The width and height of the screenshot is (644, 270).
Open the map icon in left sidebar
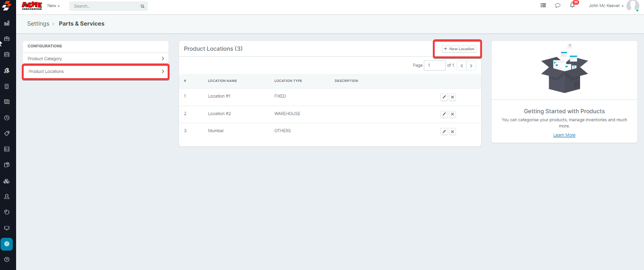pos(7,102)
